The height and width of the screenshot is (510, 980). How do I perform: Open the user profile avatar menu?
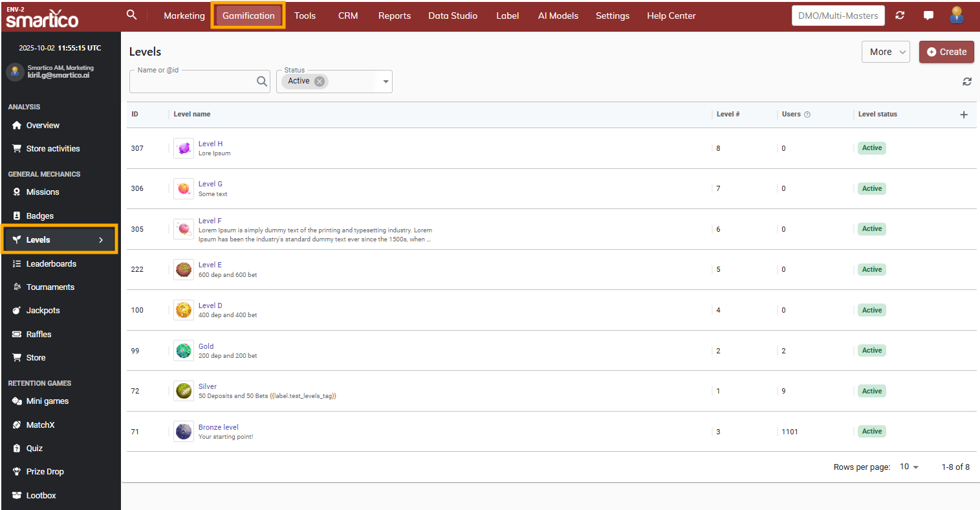pos(957,16)
